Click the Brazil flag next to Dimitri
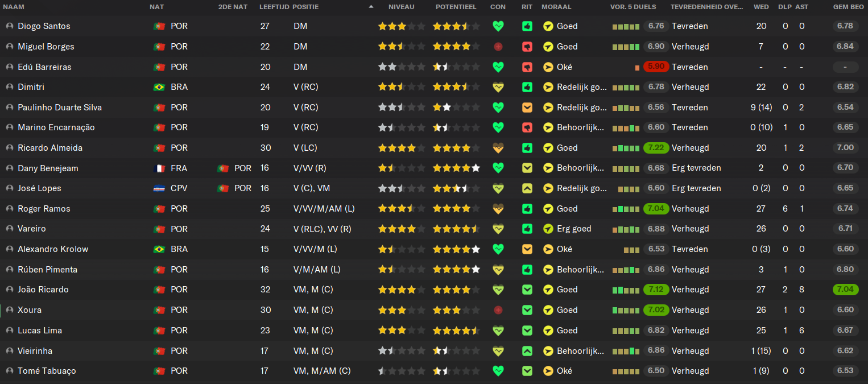The height and width of the screenshot is (384, 868). (x=159, y=87)
